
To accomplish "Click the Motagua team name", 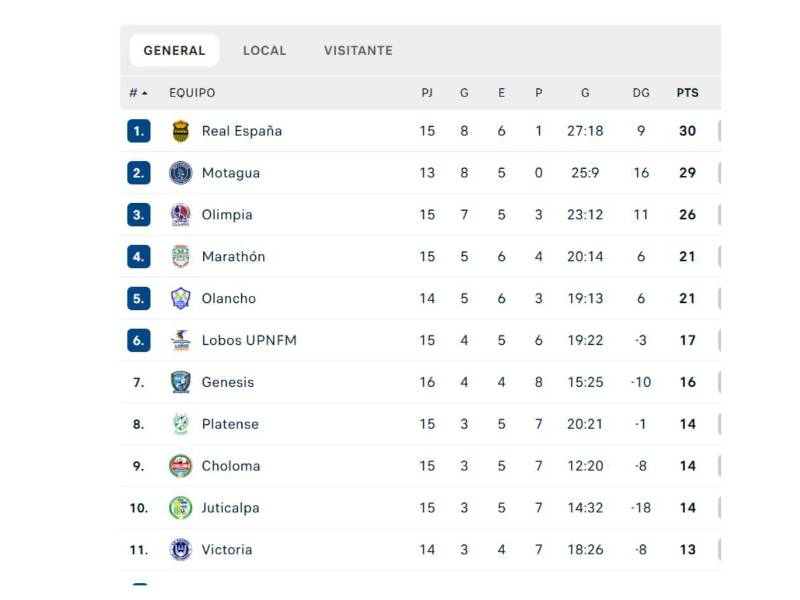I will [x=234, y=172].
